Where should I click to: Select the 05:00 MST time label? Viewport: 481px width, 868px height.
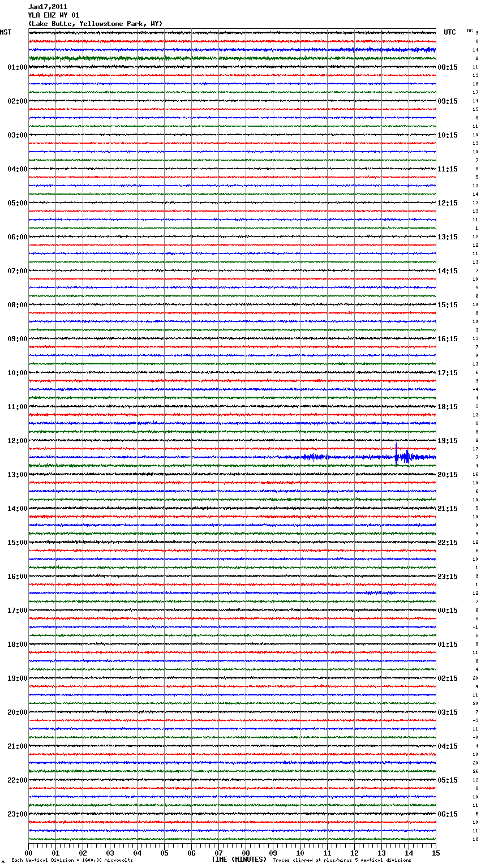[x=18, y=203]
